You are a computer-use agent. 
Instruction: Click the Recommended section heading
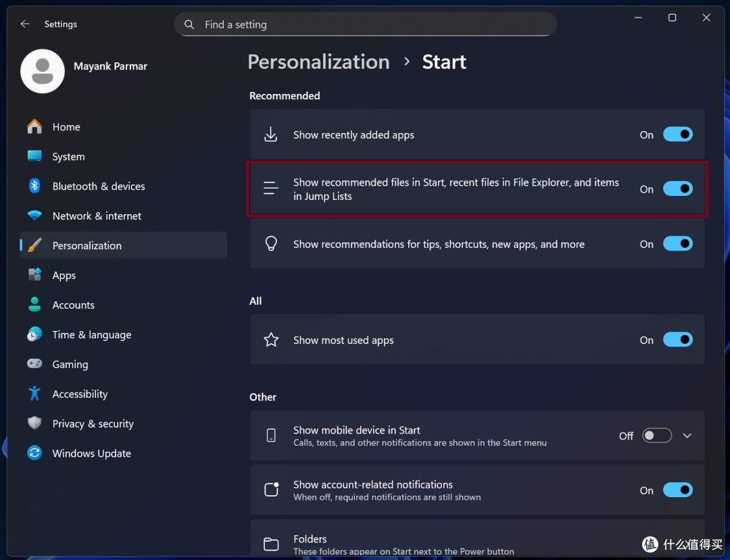click(285, 96)
